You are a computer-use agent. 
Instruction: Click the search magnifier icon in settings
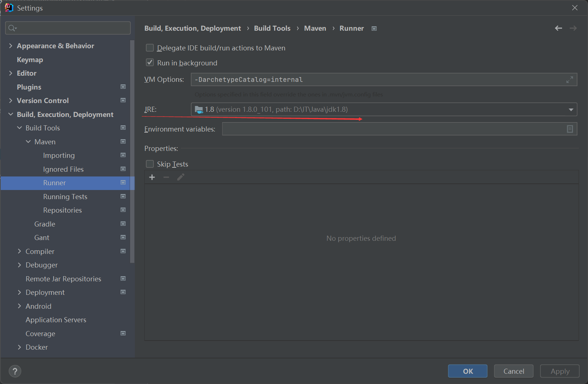(x=12, y=28)
